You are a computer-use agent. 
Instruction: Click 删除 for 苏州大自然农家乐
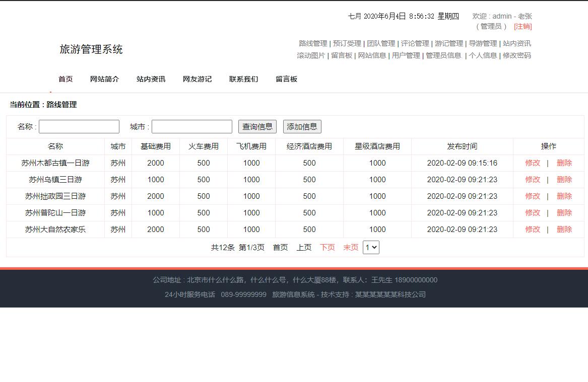[x=564, y=229]
